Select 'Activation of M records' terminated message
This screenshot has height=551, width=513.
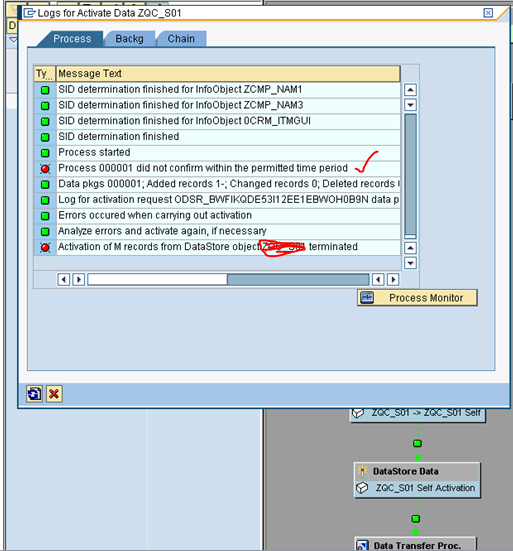228,247
